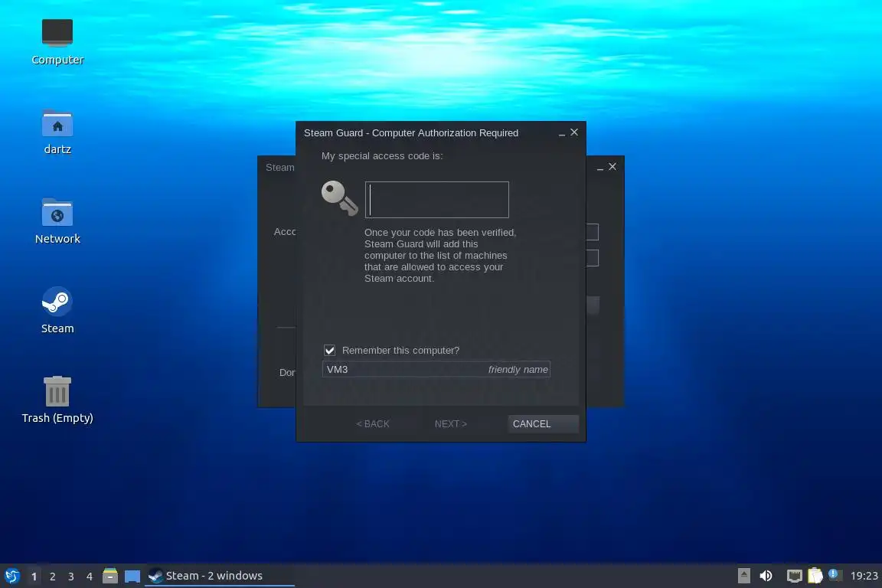Click the volume speaker tray icon
The width and height of the screenshot is (882, 588).
tap(766, 576)
